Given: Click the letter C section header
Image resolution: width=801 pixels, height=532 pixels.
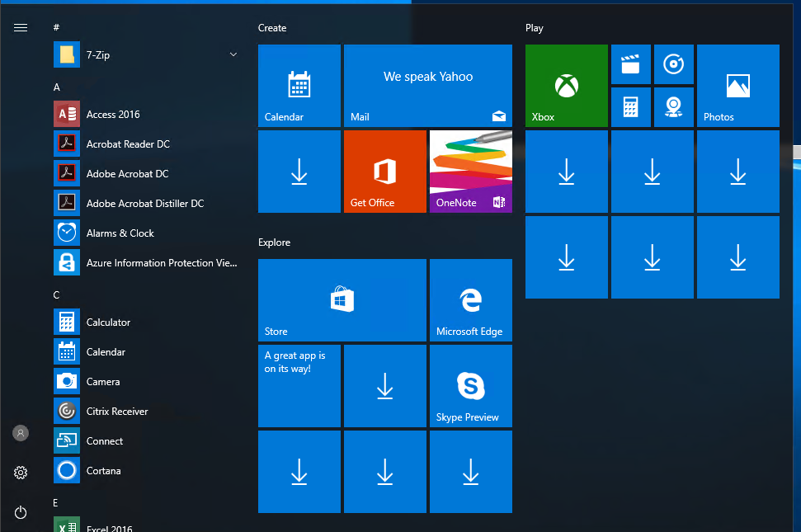Looking at the screenshot, I should pos(57,295).
